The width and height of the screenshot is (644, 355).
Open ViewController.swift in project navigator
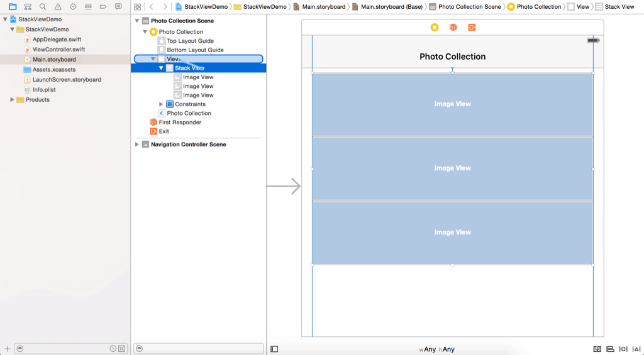[x=58, y=50]
